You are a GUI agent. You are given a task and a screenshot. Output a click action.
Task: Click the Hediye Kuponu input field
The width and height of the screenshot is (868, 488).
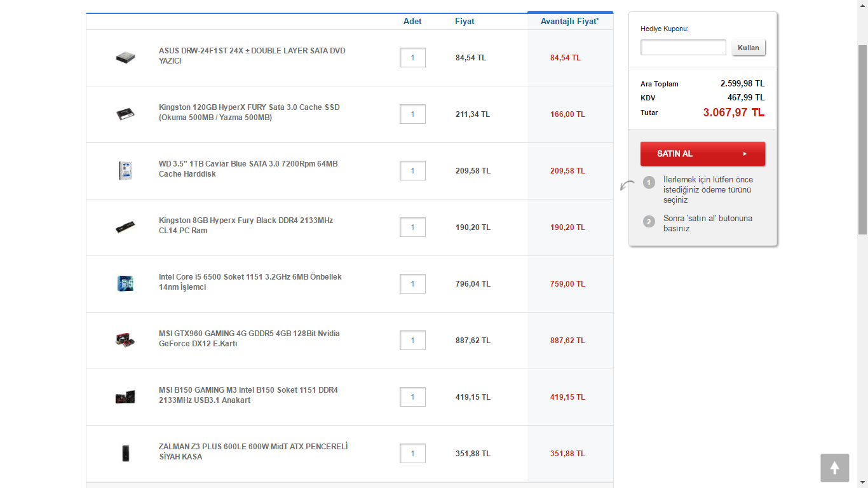[x=683, y=48]
